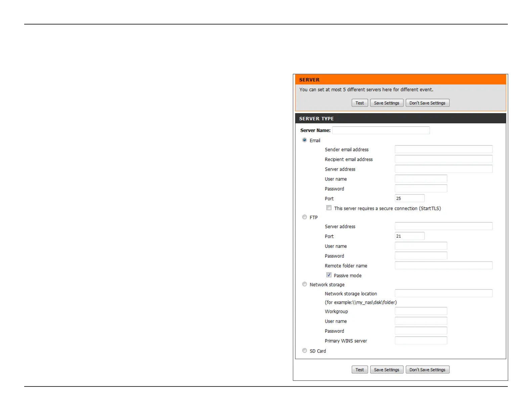The width and height of the screenshot is (532, 411).
Task: Click the 'Recipient email address' label
Action: [x=349, y=159]
